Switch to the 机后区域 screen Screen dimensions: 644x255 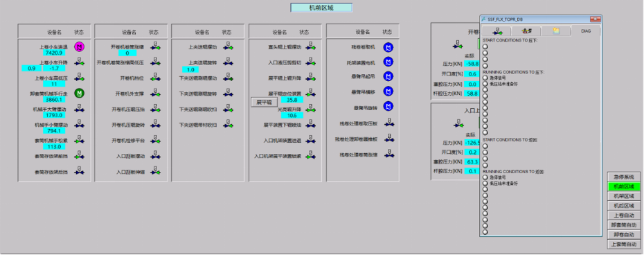624,206
